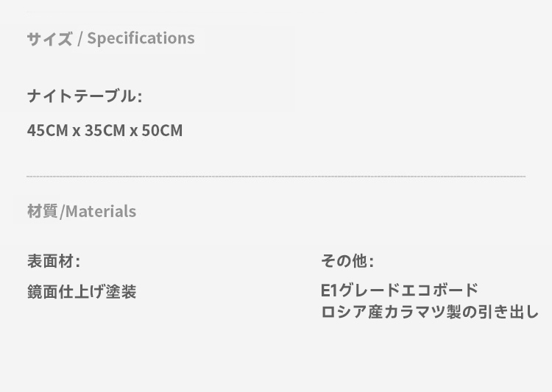Viewport: 552px width, 392px height.
Task: Click the E1 characters in the grade text
Action: pyautogui.click(x=329, y=291)
